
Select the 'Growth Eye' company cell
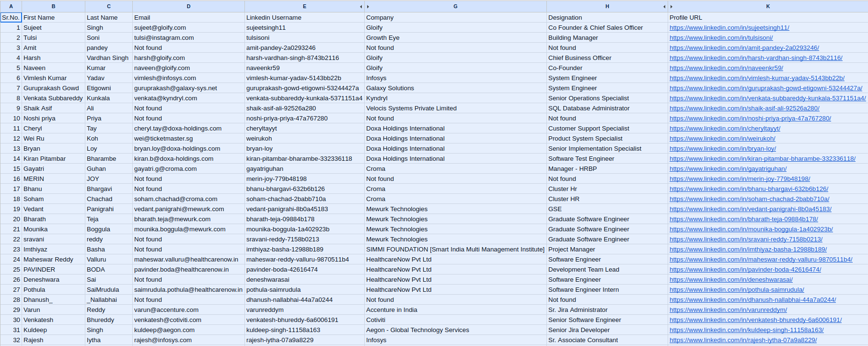pos(455,38)
